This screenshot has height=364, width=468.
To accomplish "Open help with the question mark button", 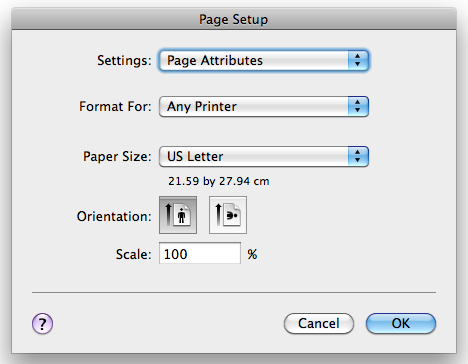I will [42, 323].
